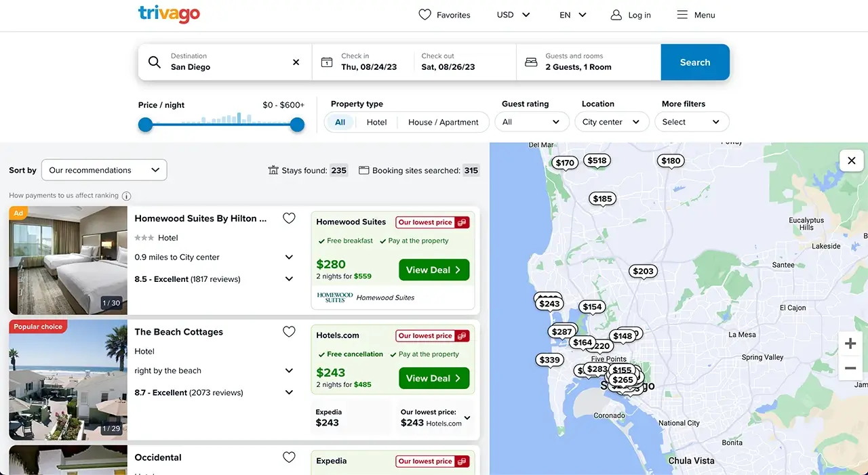
Task: Toggle favorite heart for Occidental
Action: 289,457
